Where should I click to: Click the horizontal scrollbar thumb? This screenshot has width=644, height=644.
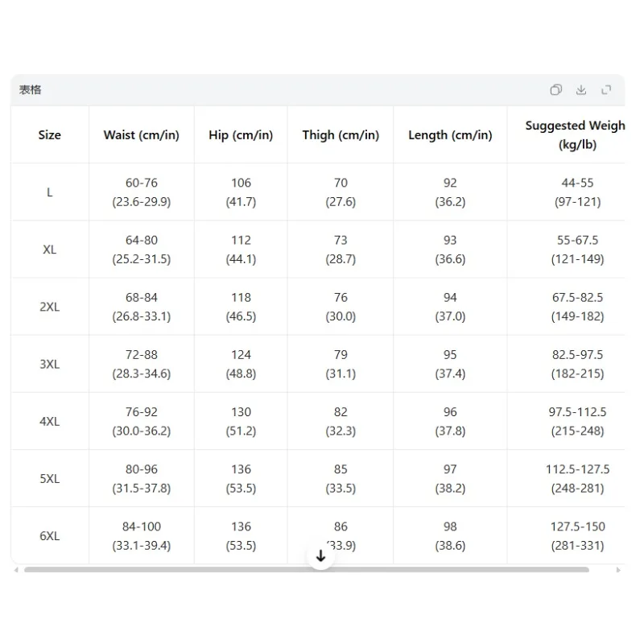pyautogui.click(x=307, y=570)
